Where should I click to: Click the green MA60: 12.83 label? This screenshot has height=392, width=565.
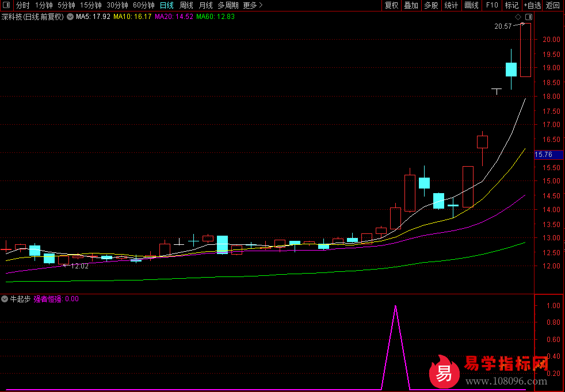[216, 17]
